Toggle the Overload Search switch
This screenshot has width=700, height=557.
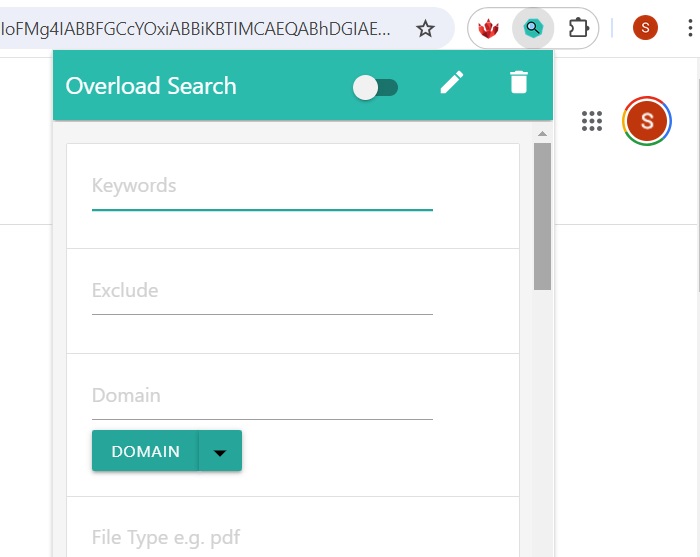pyautogui.click(x=375, y=87)
